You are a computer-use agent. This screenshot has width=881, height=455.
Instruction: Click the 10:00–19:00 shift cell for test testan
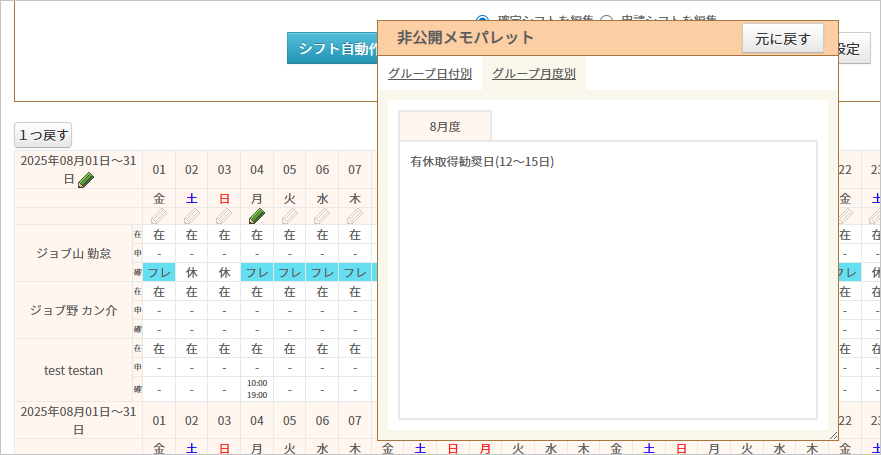pos(257,389)
